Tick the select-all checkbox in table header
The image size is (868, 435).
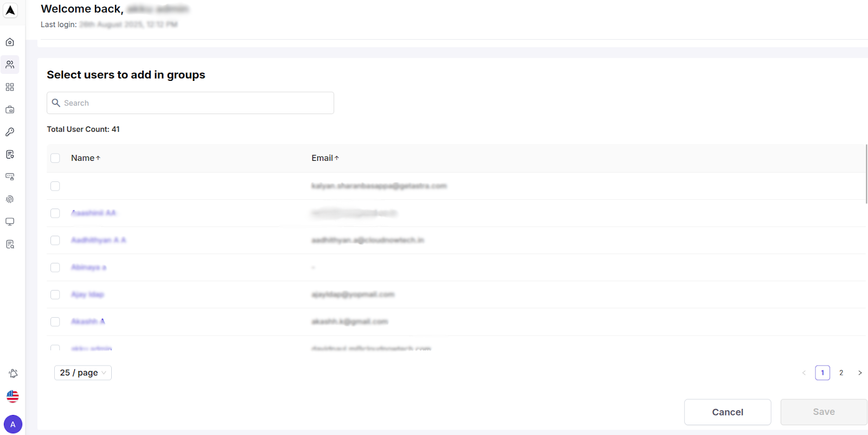[55, 158]
